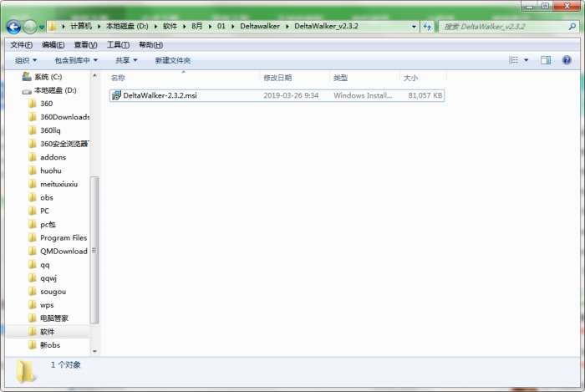Select the QMDownload folder
The height and width of the screenshot is (392, 585).
[x=58, y=251]
